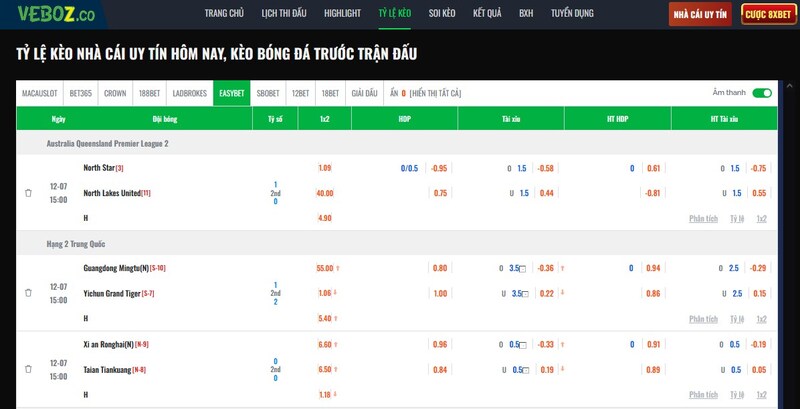Navigate to Kết quả
This screenshot has width=800, height=409.
(487, 13)
